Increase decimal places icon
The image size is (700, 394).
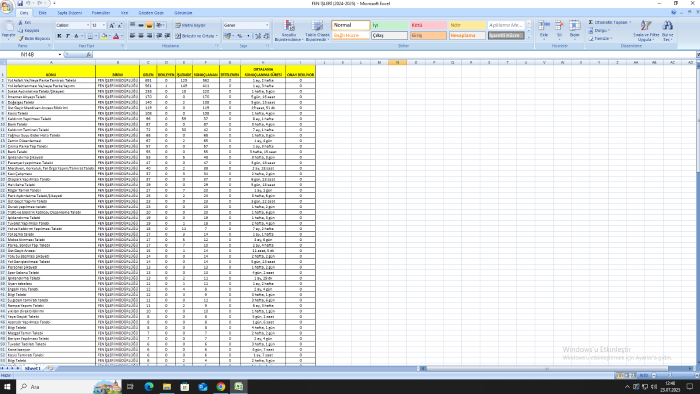coord(258,36)
